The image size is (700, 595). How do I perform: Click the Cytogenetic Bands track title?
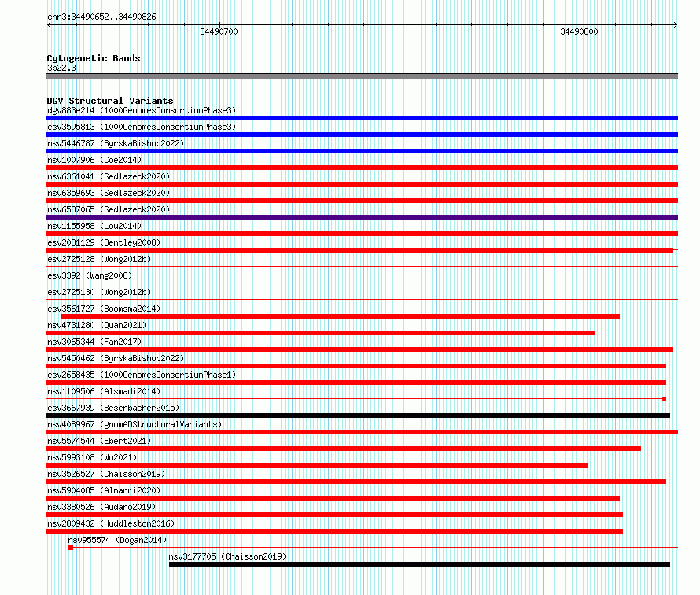click(x=94, y=58)
